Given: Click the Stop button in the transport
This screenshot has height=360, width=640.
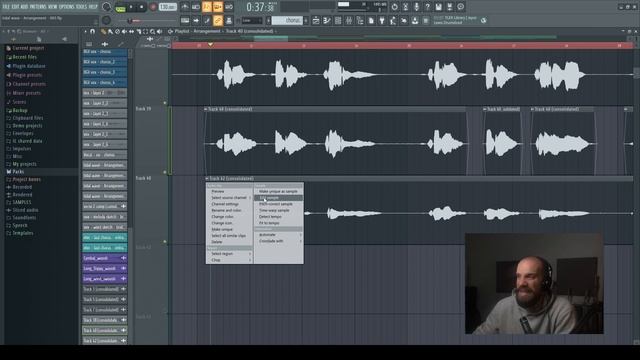Looking at the screenshot, I should tap(142, 7).
